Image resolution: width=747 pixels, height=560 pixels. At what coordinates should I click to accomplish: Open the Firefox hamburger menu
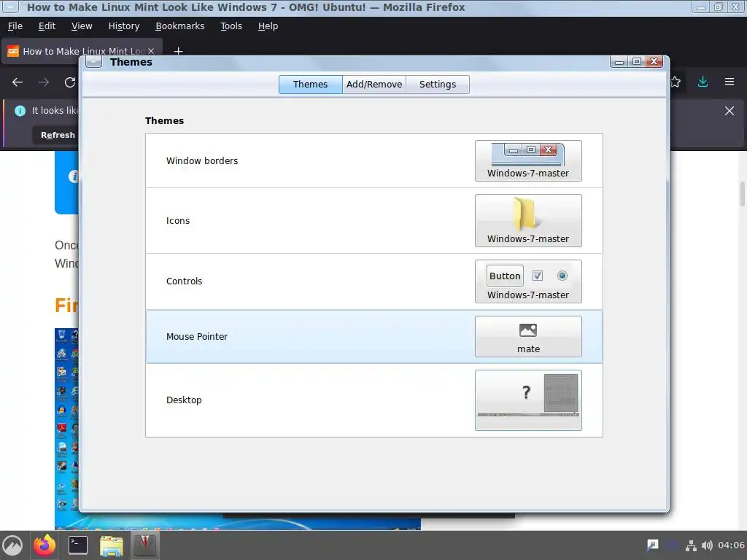[729, 82]
